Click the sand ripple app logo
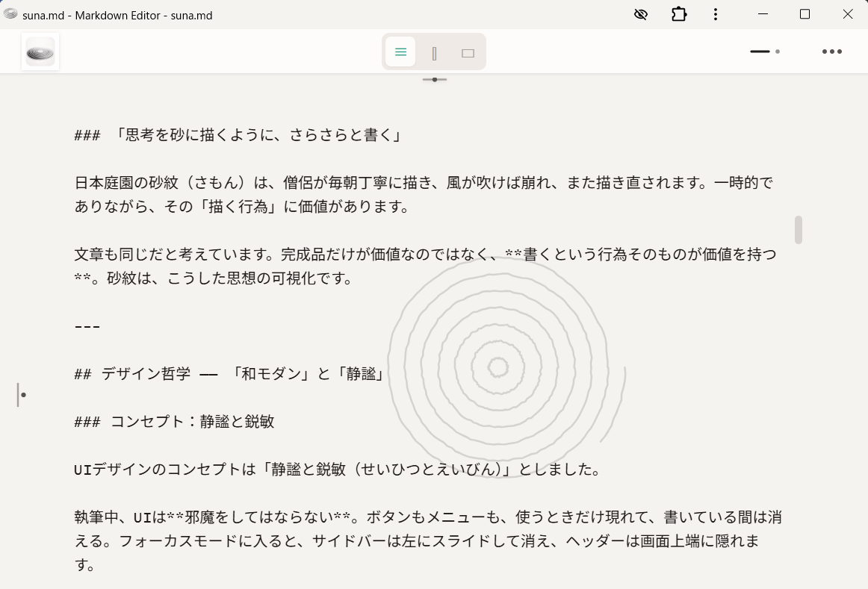This screenshot has width=868, height=589. (40, 52)
